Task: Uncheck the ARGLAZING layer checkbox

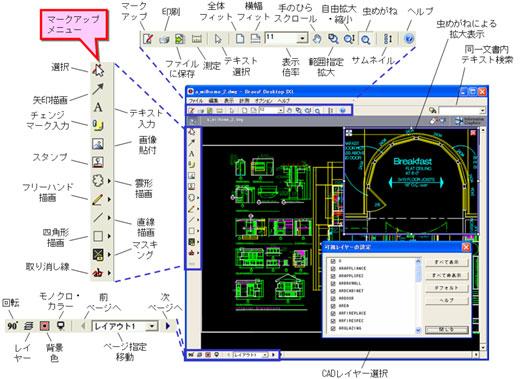Action: click(333, 329)
